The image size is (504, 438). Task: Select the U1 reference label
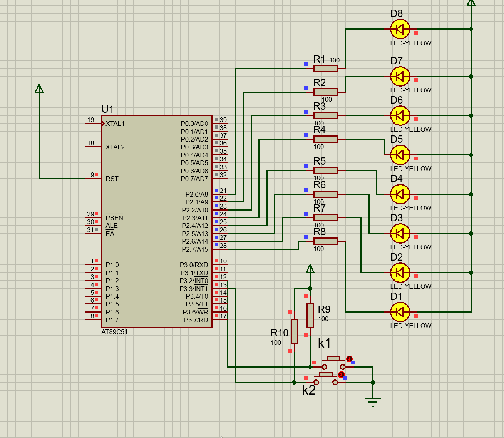(107, 109)
